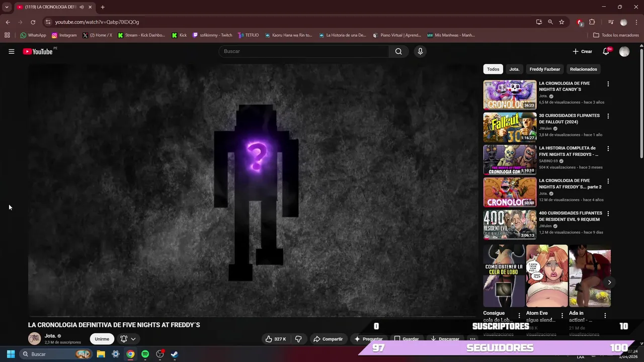The image size is (644, 362).
Task: Click the YouTube search magnifier button
Action: tap(398, 51)
